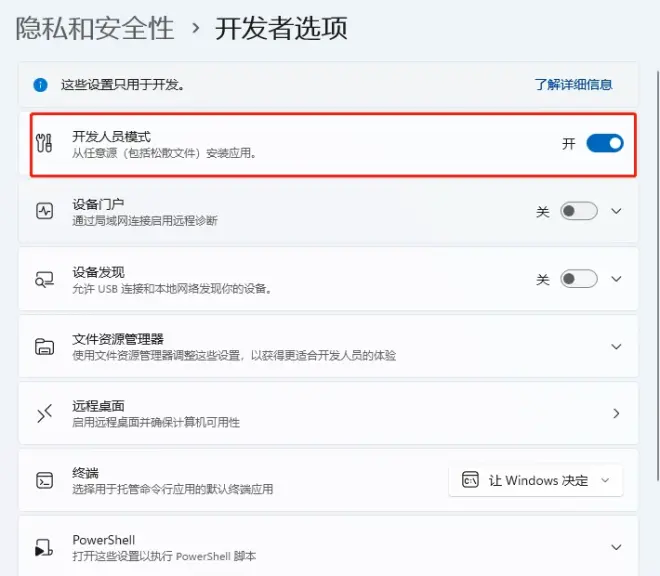Click the 打开这些设置以执行 PowerShell 脚本 description

point(164,556)
